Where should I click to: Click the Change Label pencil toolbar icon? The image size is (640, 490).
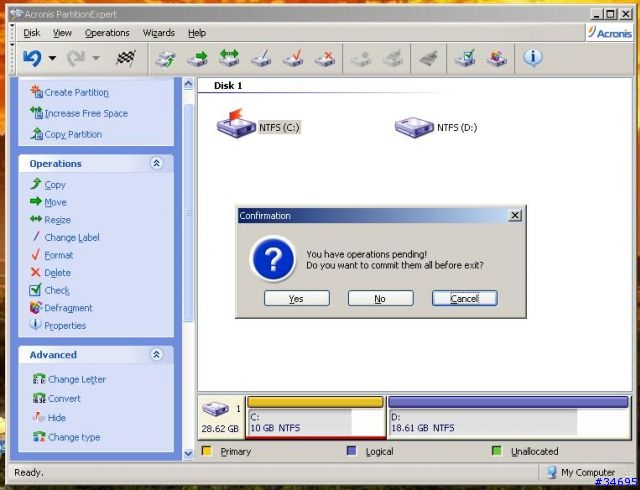261,58
